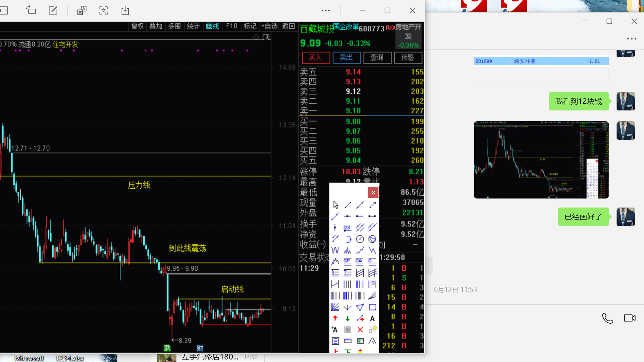This screenshot has height=362, width=644.
Task: Click the 返回 button
Action: [288, 26]
